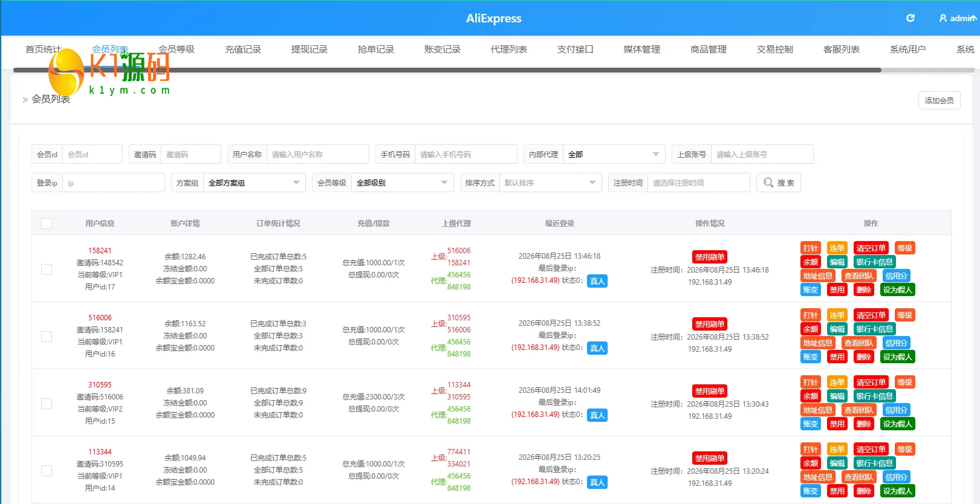This screenshot has width=980, height=504.
Task: Click 编辑 for member 158241
Action: pos(837,262)
